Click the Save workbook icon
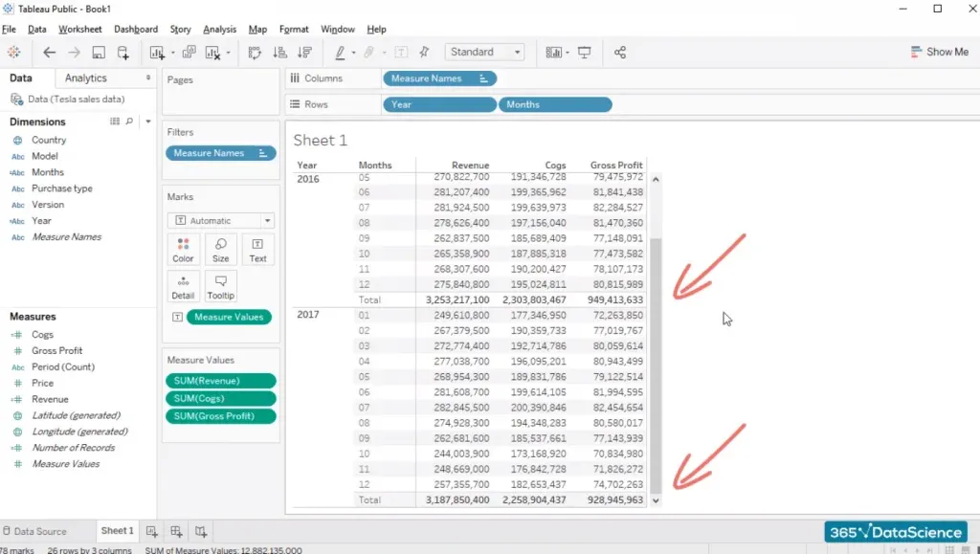The width and height of the screenshot is (980, 554). tap(99, 53)
